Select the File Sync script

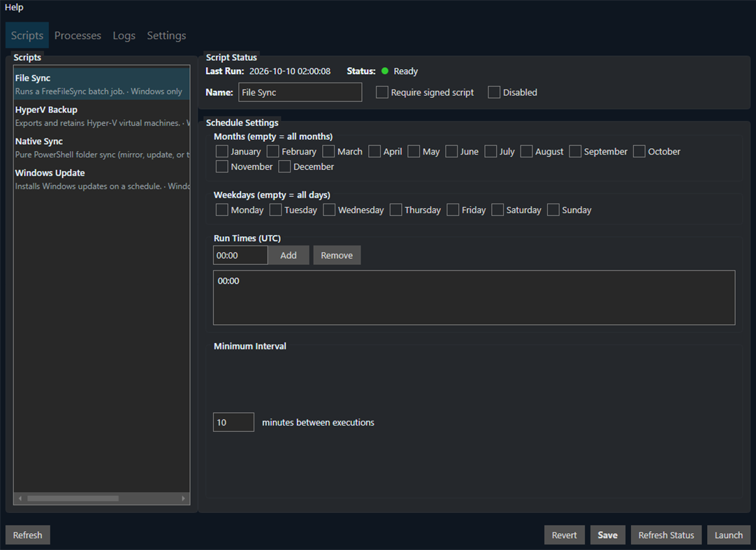(x=102, y=84)
